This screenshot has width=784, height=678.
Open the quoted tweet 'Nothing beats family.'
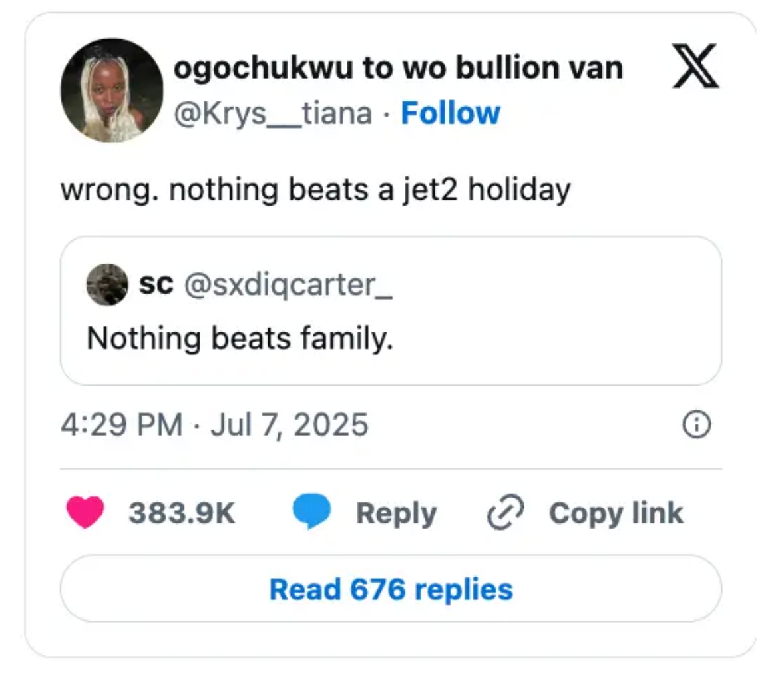pyautogui.click(x=391, y=310)
